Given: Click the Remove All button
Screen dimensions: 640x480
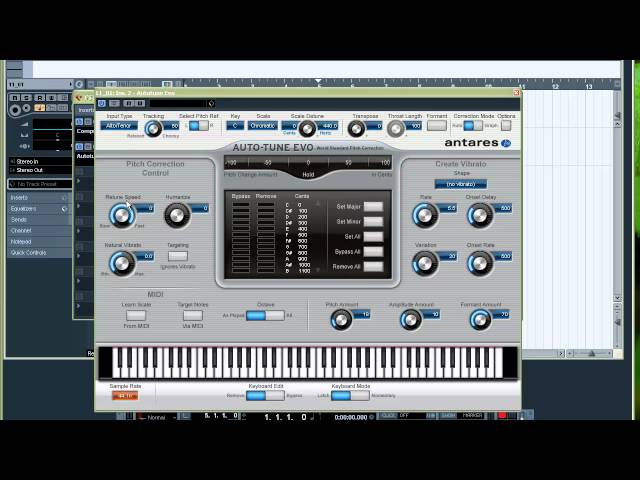Looking at the screenshot, I should point(373,267).
